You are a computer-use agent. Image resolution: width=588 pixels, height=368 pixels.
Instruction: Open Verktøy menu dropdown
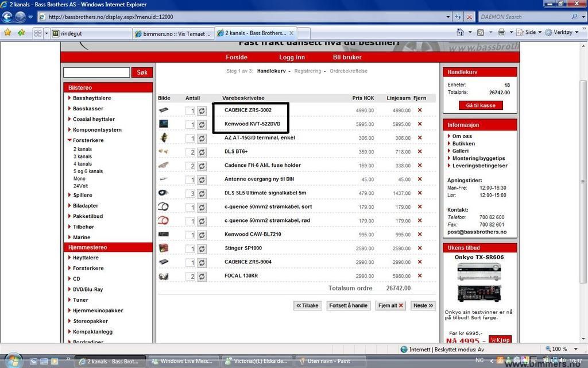tap(562, 32)
